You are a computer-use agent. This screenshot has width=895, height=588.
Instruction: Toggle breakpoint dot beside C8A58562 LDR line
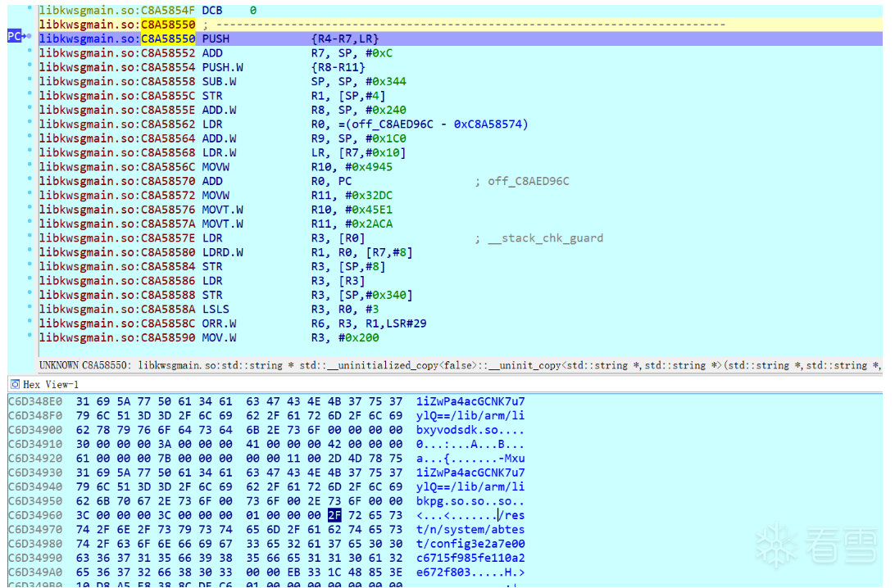click(30, 122)
